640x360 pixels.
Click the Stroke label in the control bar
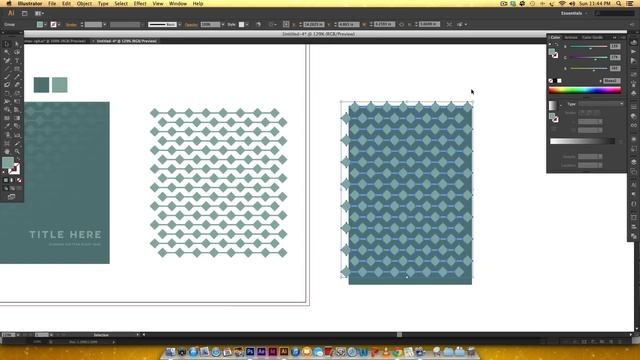[71, 24]
